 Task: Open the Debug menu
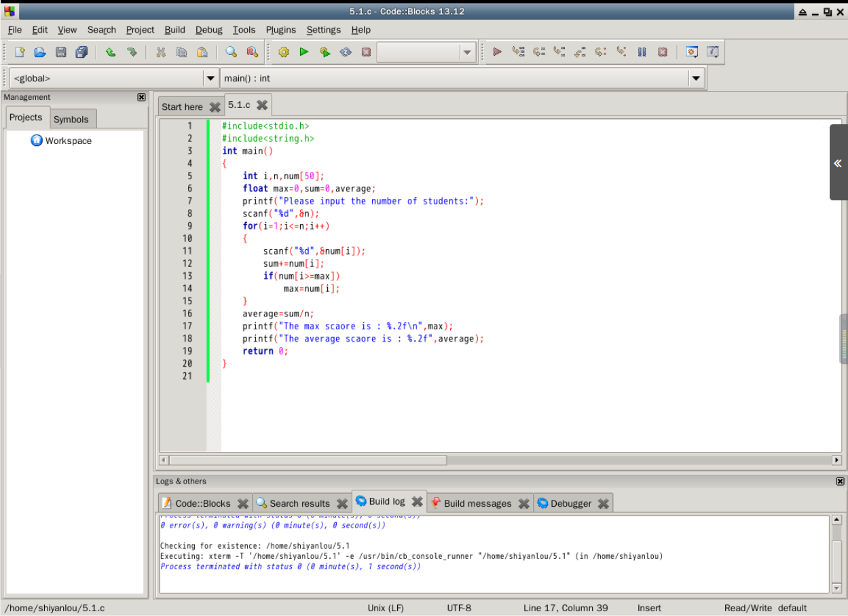click(x=209, y=30)
